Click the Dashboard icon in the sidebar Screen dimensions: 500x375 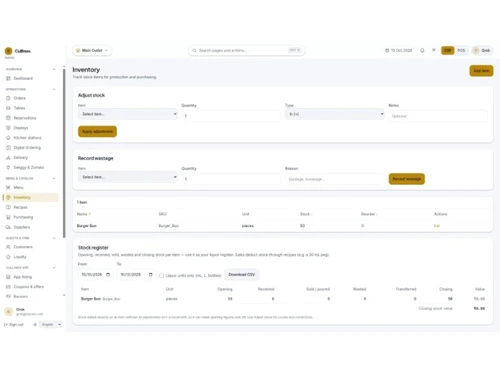[8, 78]
